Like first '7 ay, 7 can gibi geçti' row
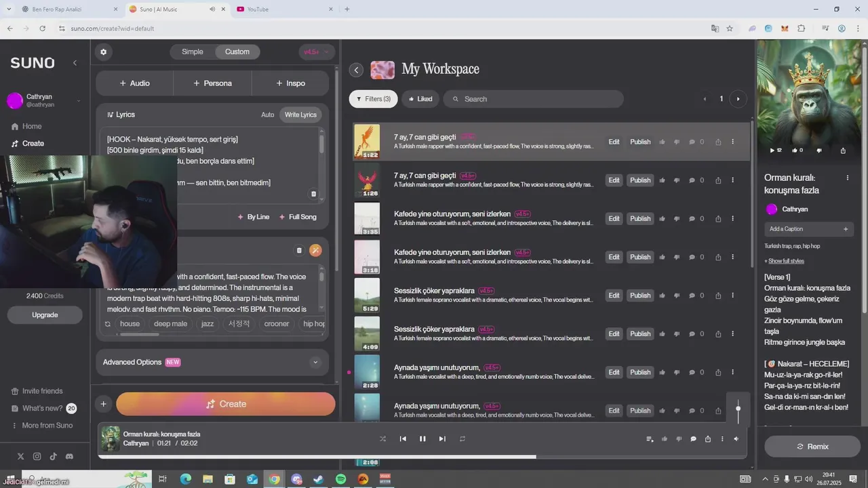Viewport: 868px width, 488px height. point(663,142)
